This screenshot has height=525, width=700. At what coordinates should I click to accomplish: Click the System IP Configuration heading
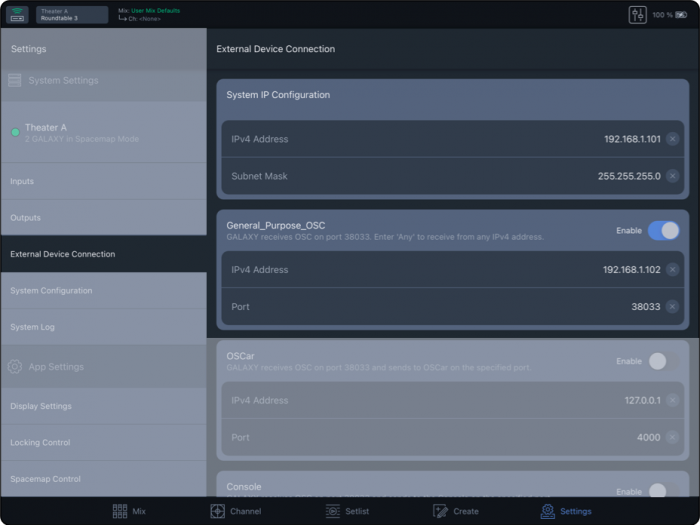coord(278,95)
